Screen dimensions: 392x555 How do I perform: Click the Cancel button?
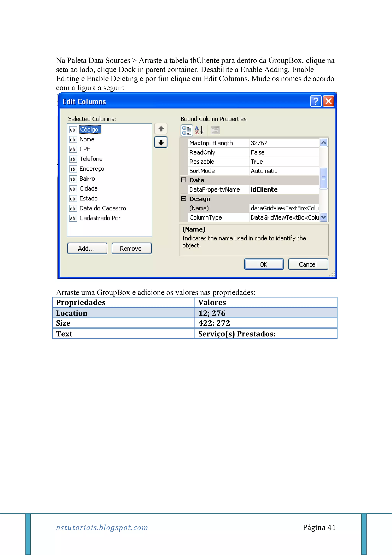[x=308, y=264]
